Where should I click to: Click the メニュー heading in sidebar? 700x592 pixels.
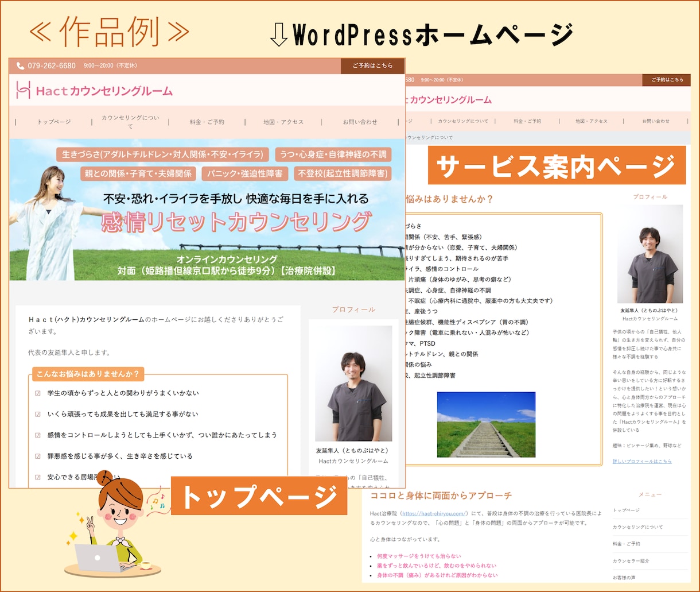point(650,494)
